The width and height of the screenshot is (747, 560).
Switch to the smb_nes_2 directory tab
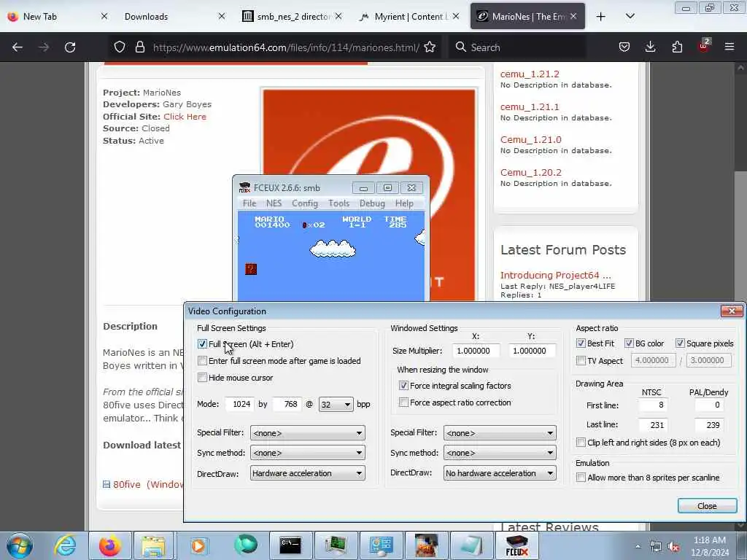pos(293,17)
